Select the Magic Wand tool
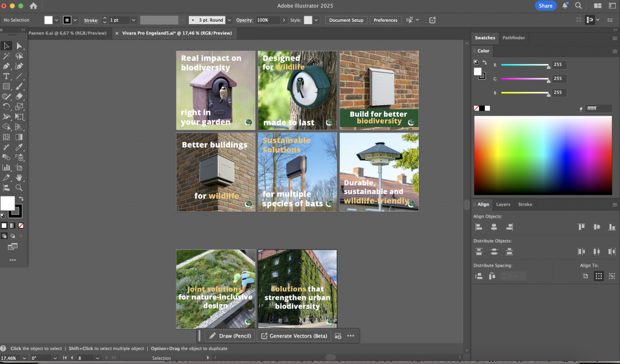The image size is (620, 364). (x=6, y=56)
